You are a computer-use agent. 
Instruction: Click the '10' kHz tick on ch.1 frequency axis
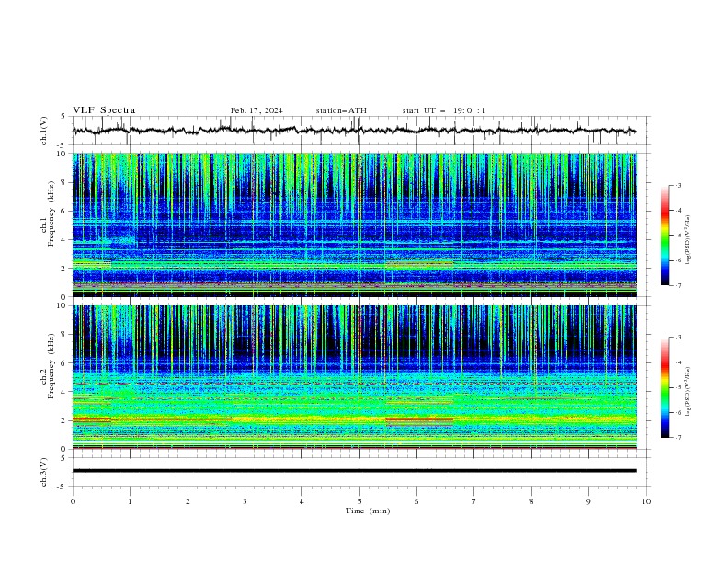63,154
